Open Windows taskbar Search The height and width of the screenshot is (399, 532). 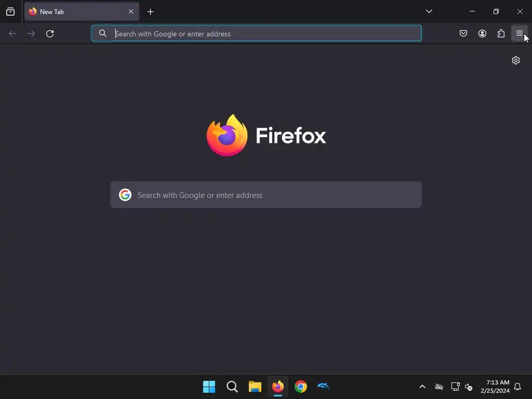(232, 387)
